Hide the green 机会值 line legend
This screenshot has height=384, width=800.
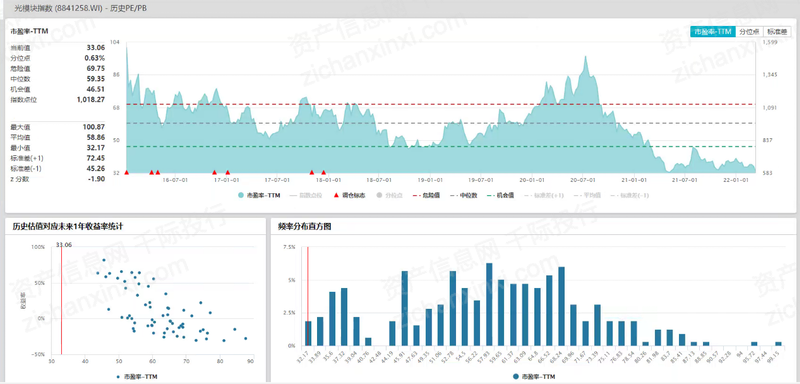click(502, 195)
